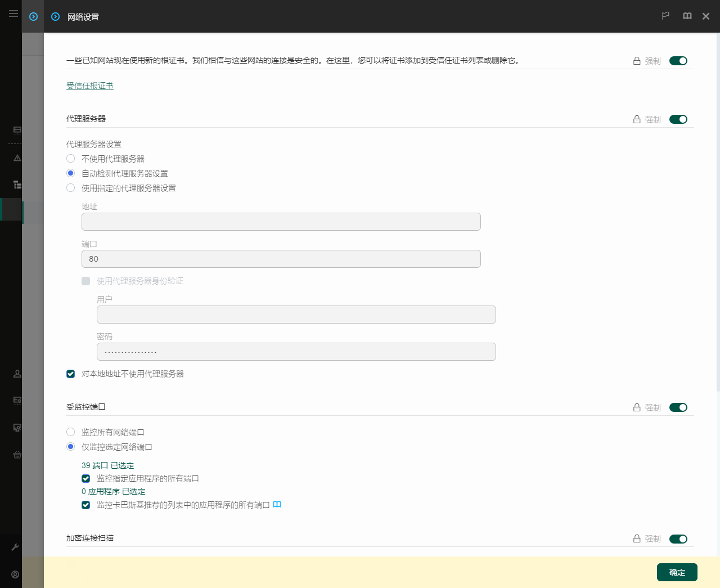Click the sidebar monitor icon with gear
Screen dimensions: 720x588
(17, 428)
